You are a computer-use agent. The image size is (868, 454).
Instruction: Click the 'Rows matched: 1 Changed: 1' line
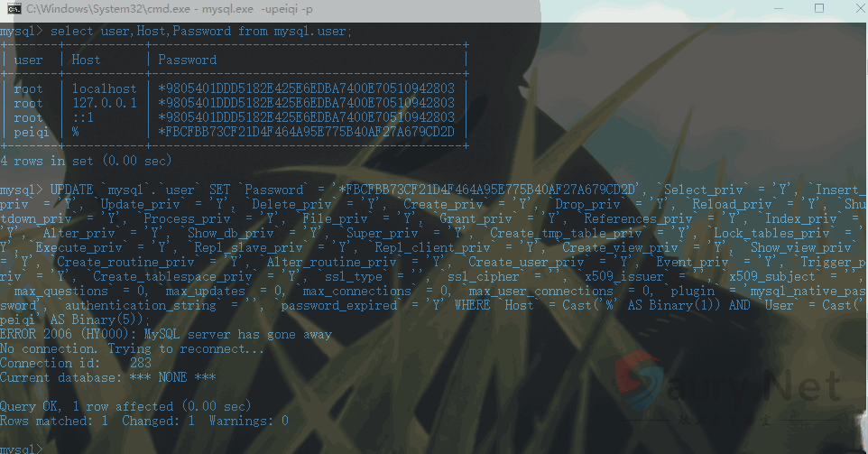pyautogui.click(x=144, y=421)
